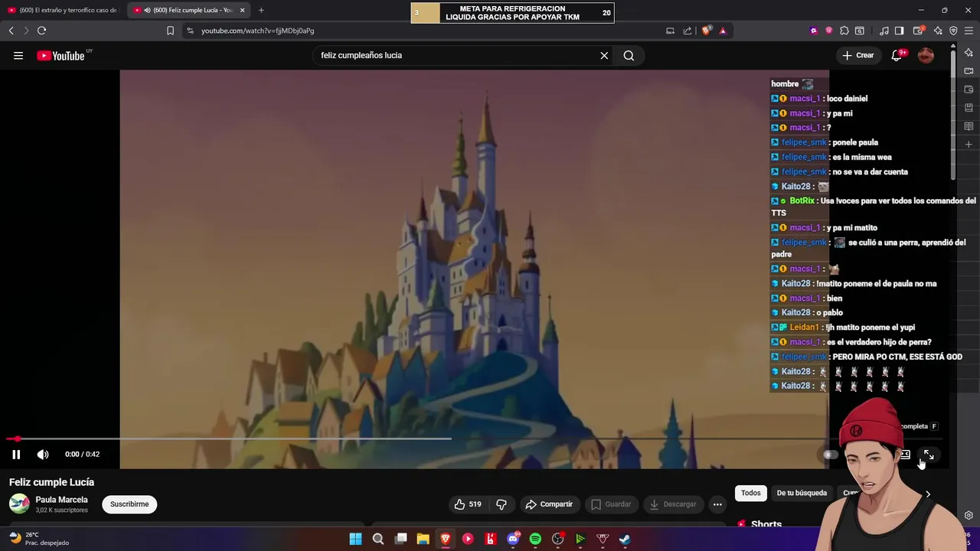This screenshot has width=980, height=551.
Task: Toggle the autoplay switch in the player
Action: pyautogui.click(x=829, y=454)
